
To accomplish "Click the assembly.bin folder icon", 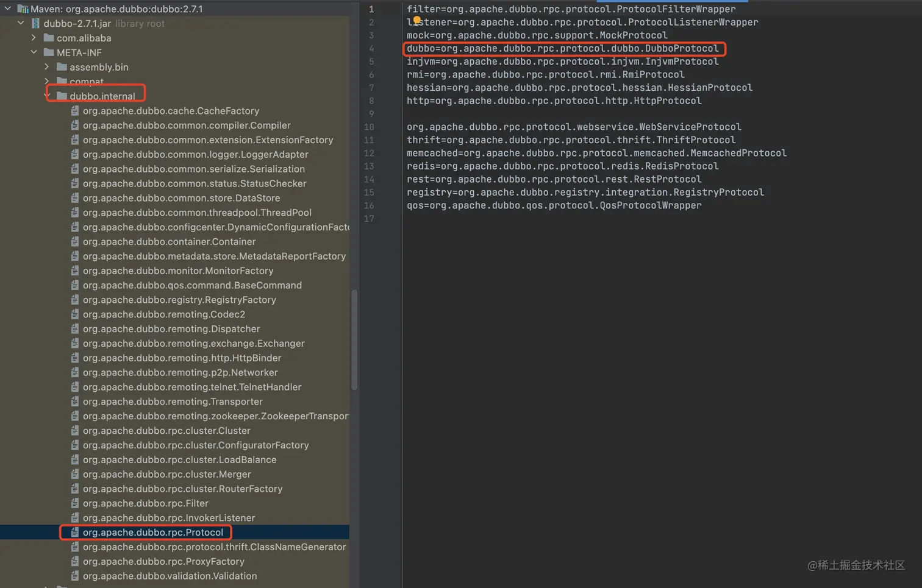I will (62, 67).
